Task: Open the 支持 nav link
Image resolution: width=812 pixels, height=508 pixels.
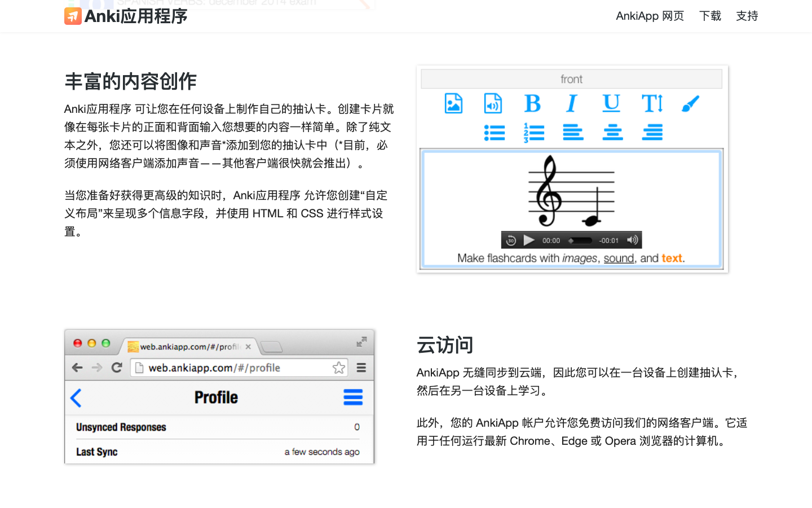Action: [747, 16]
